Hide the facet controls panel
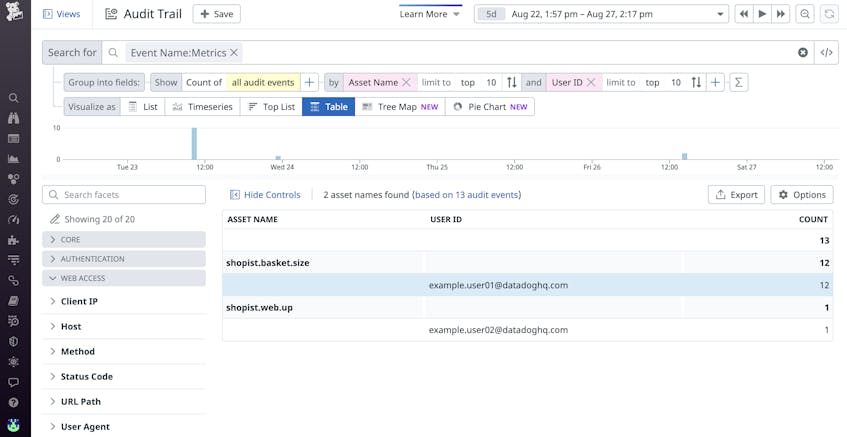847x437 pixels. click(265, 195)
